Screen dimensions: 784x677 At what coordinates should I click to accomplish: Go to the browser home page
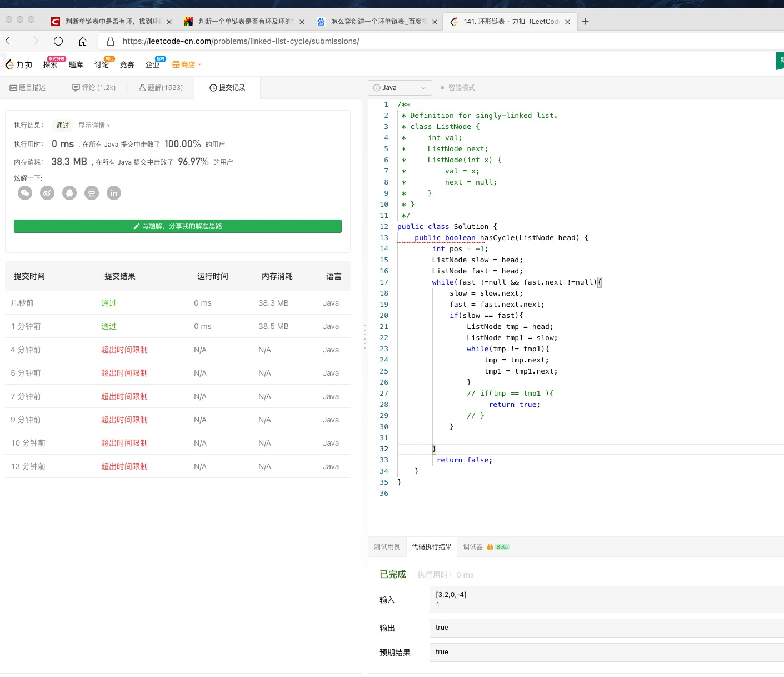[x=83, y=41]
